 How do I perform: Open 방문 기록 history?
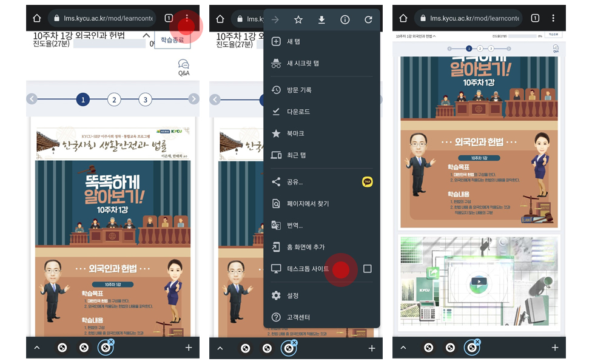click(x=321, y=90)
